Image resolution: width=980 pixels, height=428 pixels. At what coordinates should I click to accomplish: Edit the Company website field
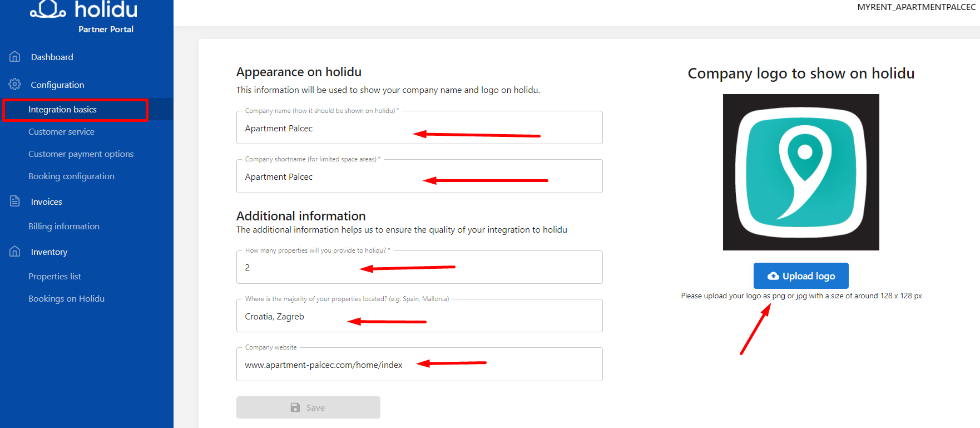[x=419, y=365]
